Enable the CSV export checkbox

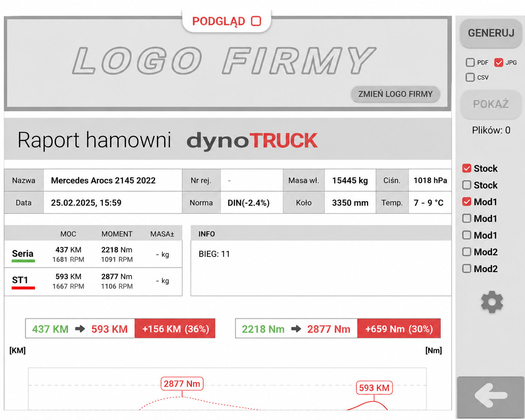(x=470, y=77)
